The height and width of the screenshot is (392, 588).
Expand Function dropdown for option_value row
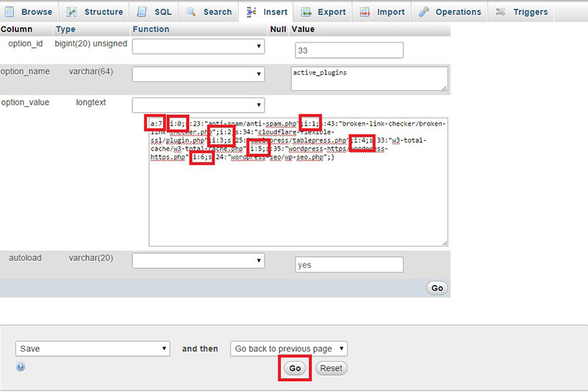point(198,105)
